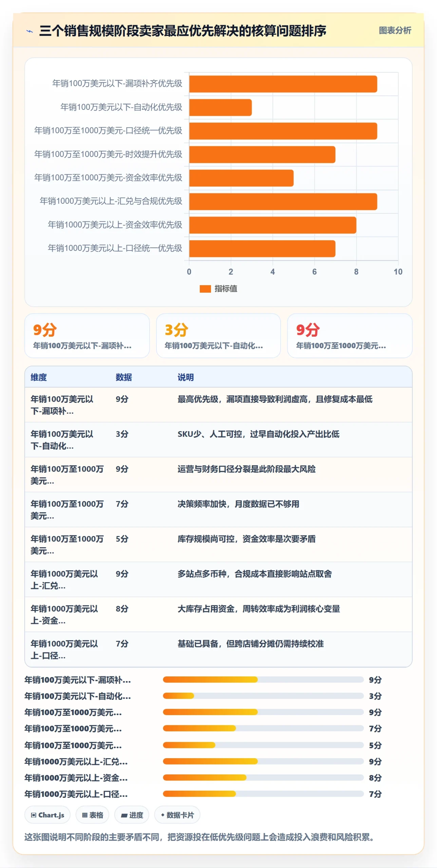437x868 pixels.
Task: Click the 数据 column header
Action: (x=123, y=377)
